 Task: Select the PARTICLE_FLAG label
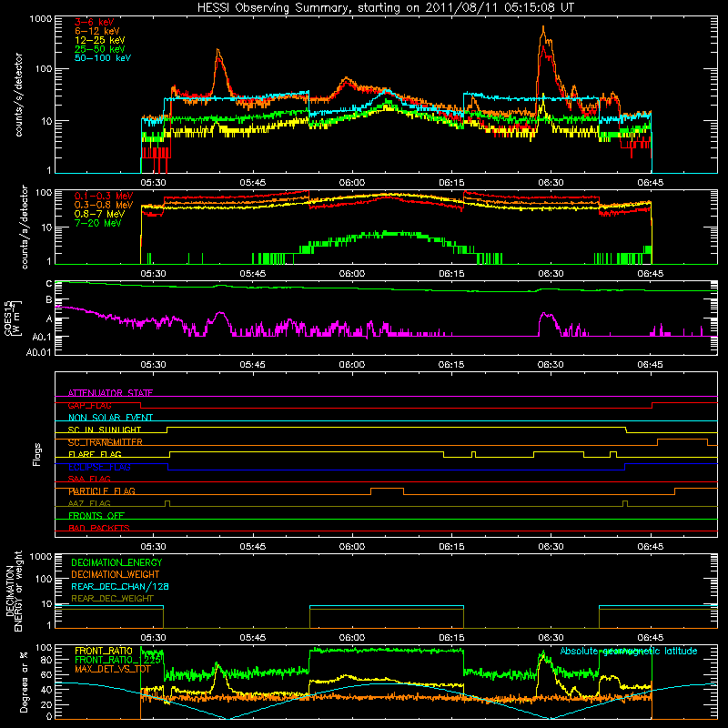102,490
